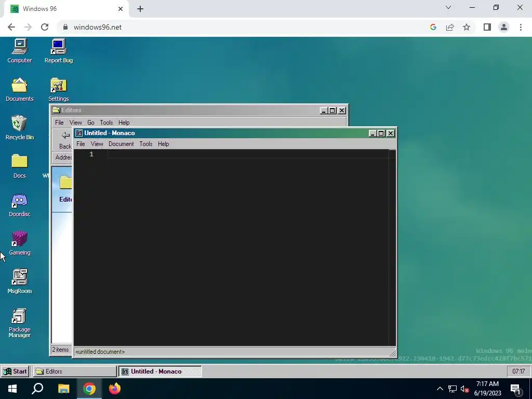Open File menu in Monaco editor
Viewport: 532px width, 399px height.
81,144
